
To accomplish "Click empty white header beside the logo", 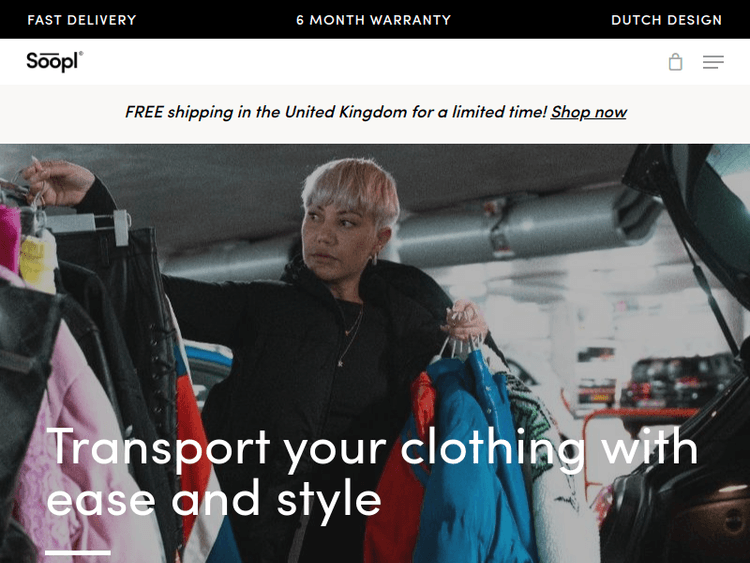I will tap(373, 62).
